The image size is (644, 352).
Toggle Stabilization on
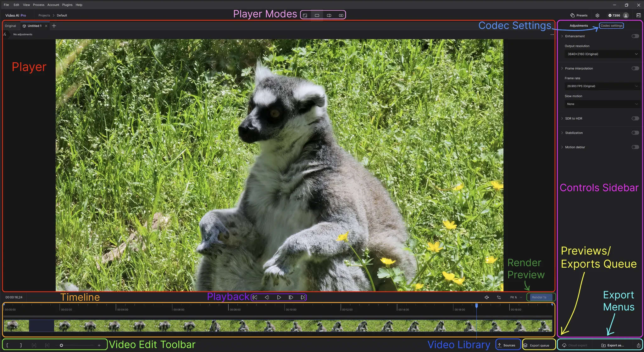pyautogui.click(x=635, y=133)
